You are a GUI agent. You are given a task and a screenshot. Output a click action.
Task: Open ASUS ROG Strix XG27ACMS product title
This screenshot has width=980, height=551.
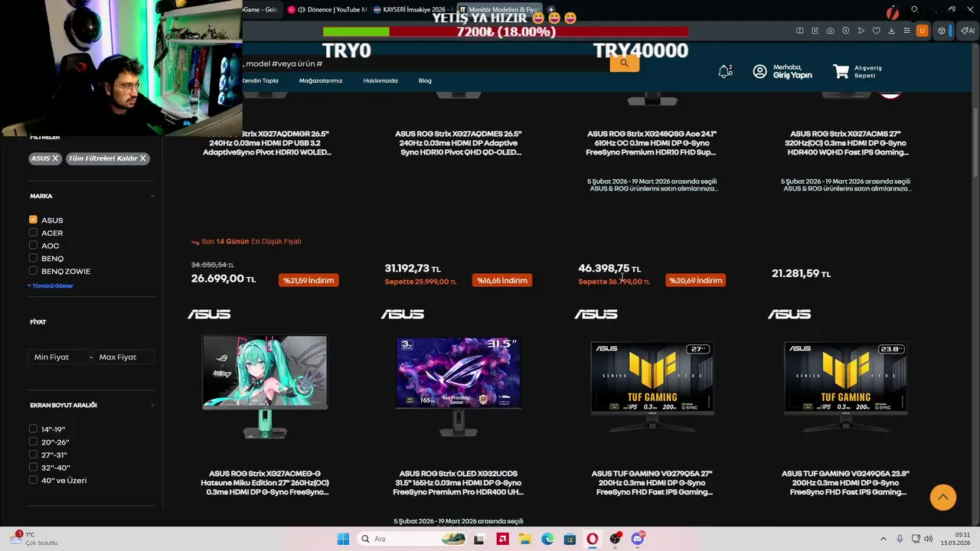pos(845,143)
